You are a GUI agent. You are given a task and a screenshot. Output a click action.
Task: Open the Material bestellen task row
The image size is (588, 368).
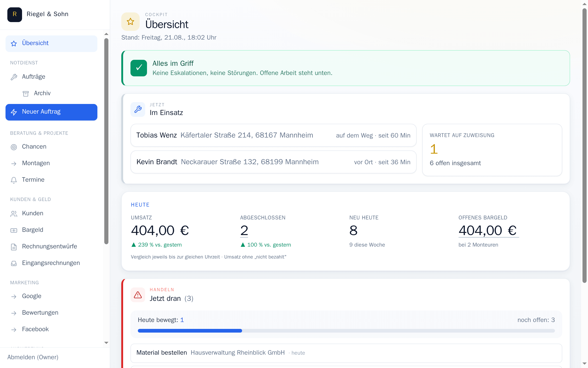pos(346,353)
